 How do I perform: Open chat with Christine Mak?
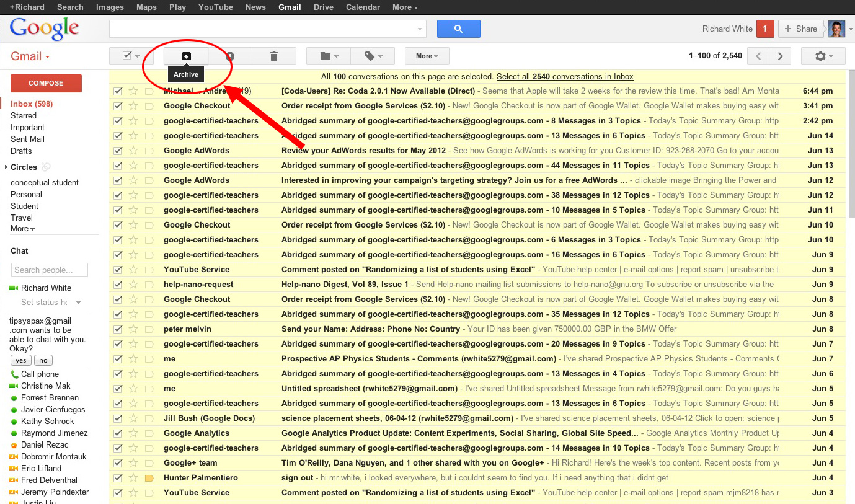[46, 386]
